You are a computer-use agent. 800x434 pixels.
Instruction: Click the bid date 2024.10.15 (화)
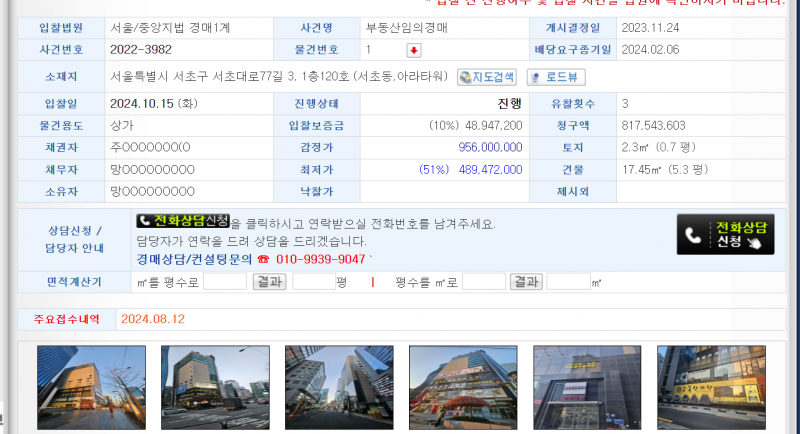154,104
